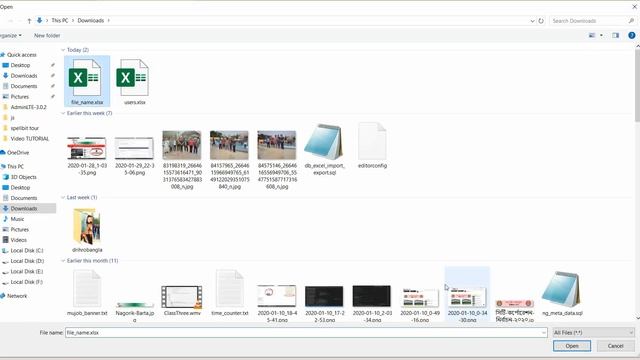This screenshot has width=640, height=360.
Task: Refresh the Downloads folder view
Action: [x=541, y=20]
